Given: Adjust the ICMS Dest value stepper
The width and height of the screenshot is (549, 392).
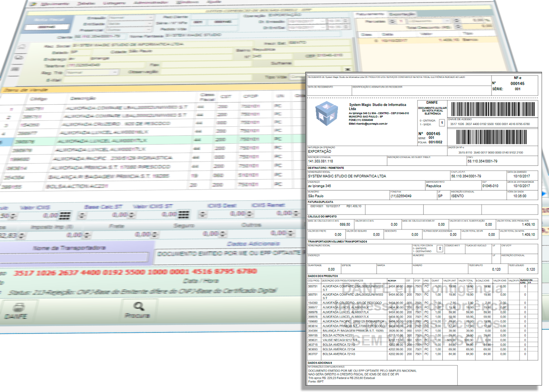Looking at the screenshot, I should 203,215.
